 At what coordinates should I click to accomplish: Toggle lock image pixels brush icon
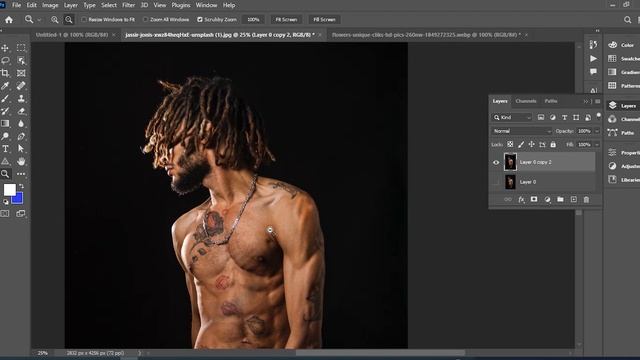click(x=521, y=144)
